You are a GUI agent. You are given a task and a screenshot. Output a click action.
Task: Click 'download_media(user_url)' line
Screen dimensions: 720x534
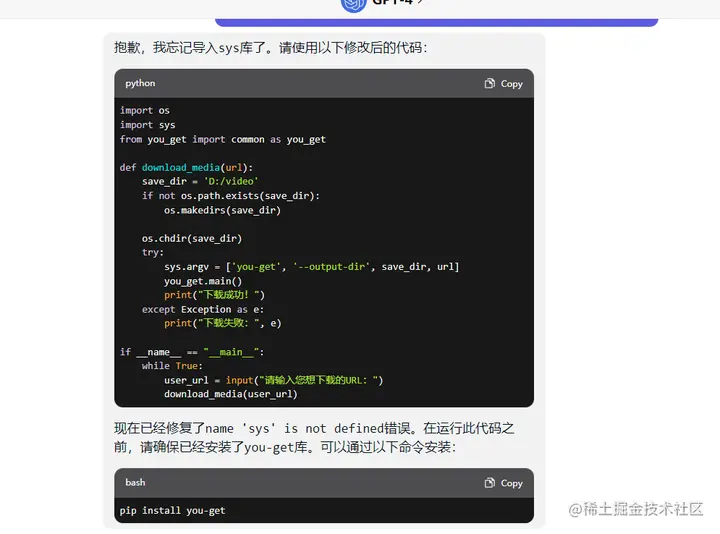coord(231,394)
